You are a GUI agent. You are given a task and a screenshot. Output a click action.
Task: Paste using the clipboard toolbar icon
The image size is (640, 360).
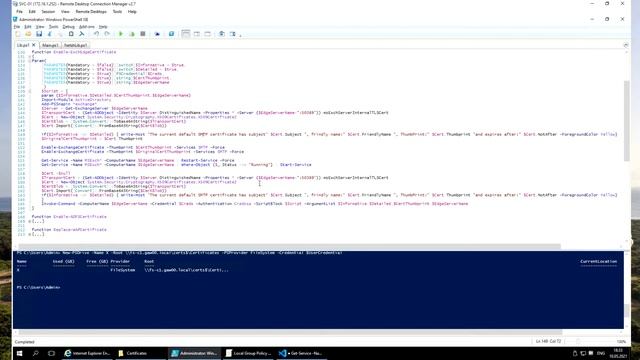click(71, 34)
